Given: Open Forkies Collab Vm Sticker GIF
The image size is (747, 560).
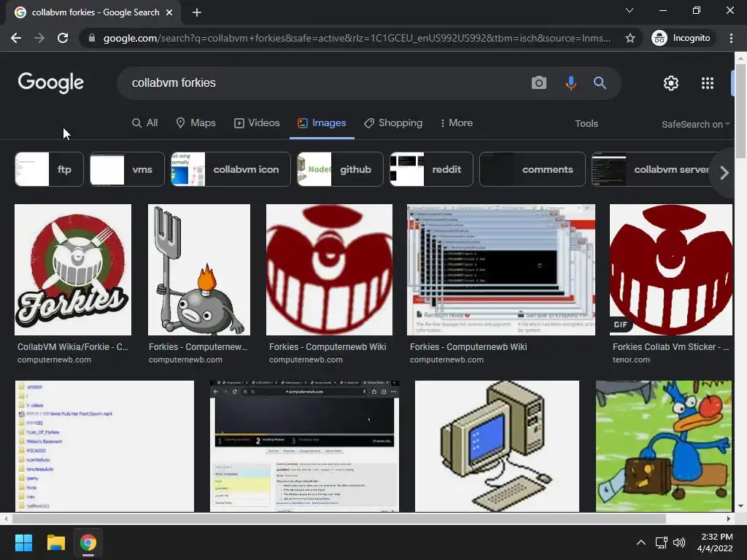Looking at the screenshot, I should pos(671,270).
